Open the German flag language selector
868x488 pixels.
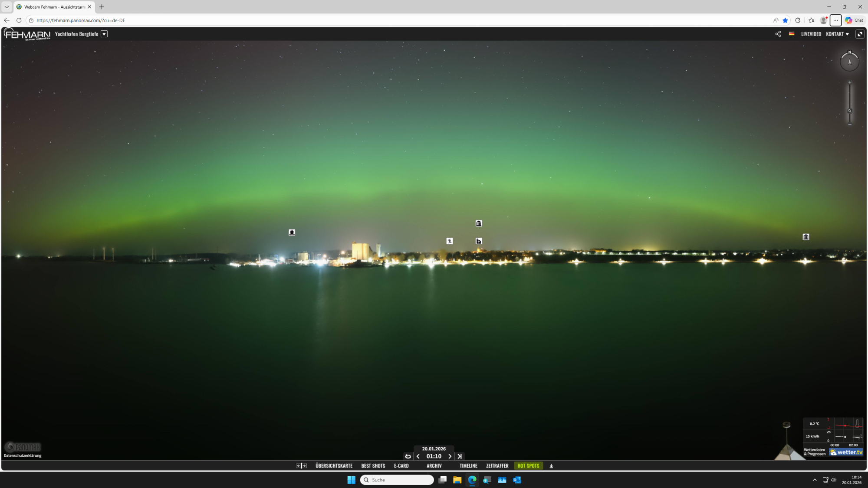[792, 34]
